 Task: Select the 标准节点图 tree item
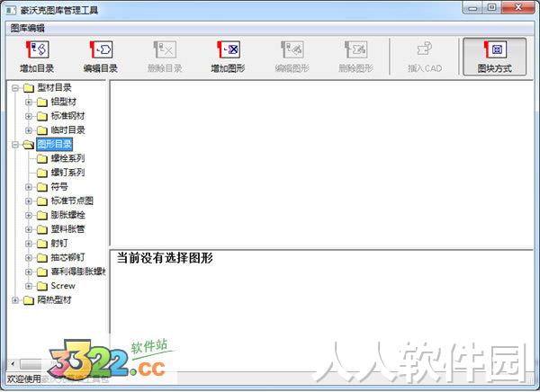click(72, 201)
